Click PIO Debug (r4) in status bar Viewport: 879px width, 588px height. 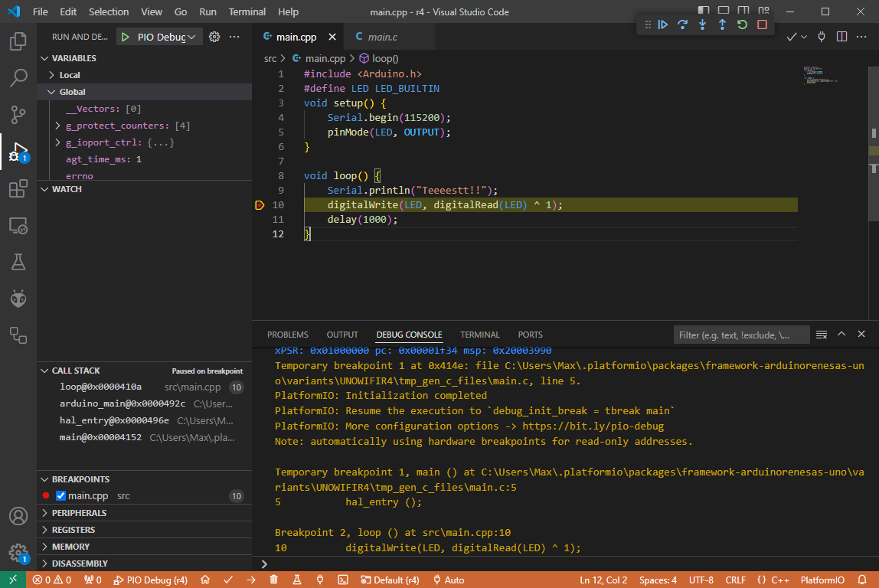tap(150, 580)
